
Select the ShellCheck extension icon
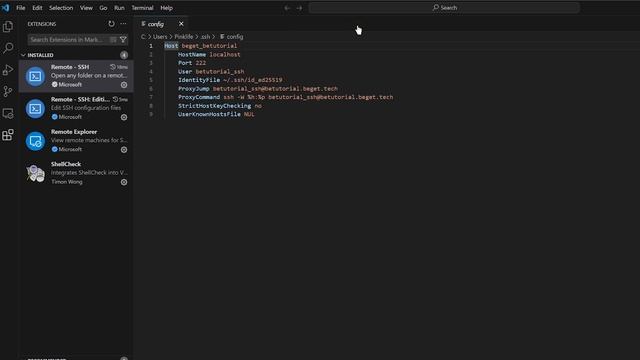pos(36,173)
